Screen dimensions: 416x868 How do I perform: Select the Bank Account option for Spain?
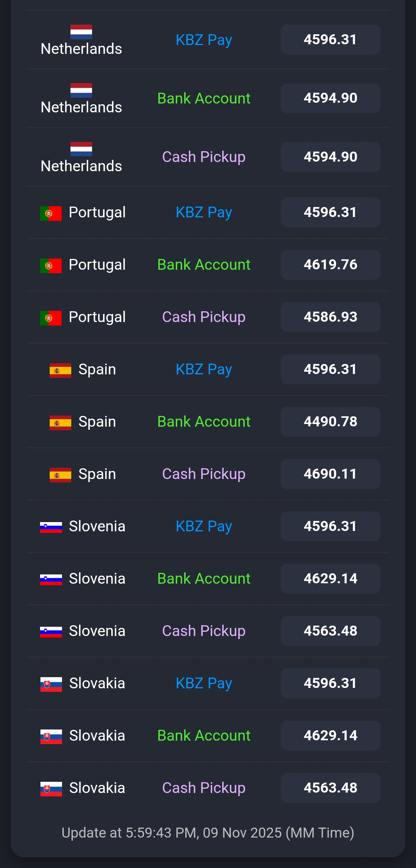click(204, 422)
